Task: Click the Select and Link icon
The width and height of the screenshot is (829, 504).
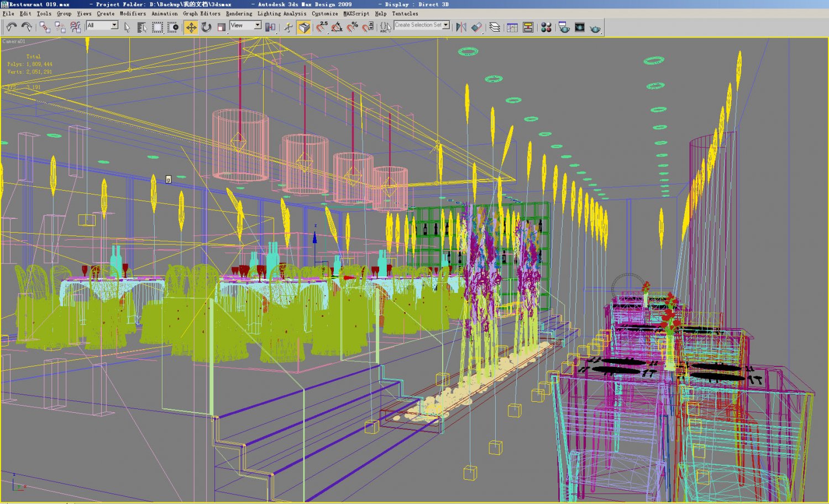Action: click(45, 27)
